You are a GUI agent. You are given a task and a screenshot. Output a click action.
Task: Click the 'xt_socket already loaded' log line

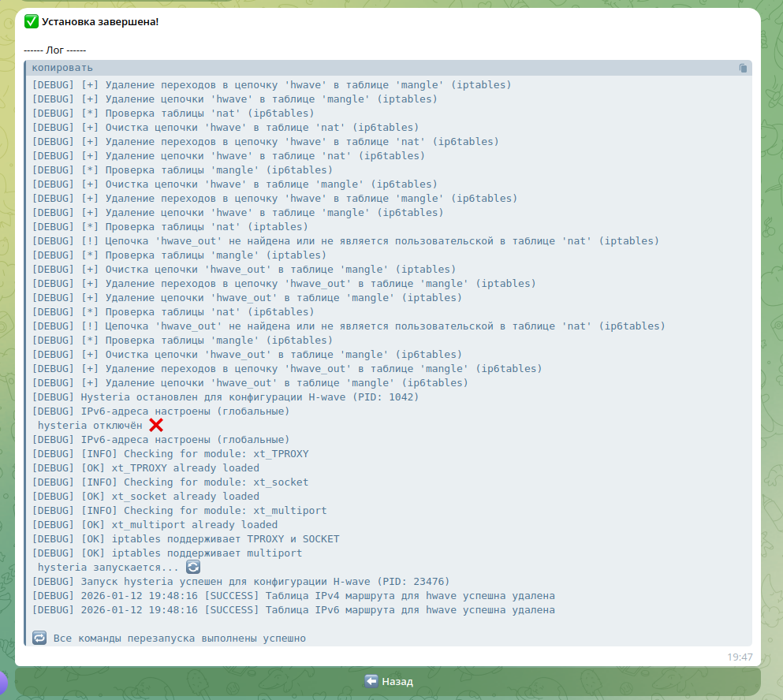[x=146, y=497]
